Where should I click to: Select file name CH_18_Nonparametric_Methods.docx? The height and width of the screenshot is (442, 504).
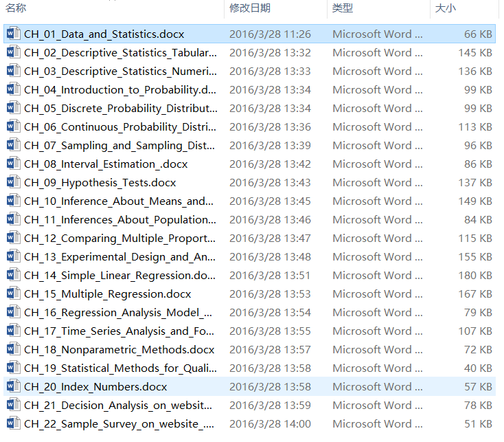click(x=119, y=350)
